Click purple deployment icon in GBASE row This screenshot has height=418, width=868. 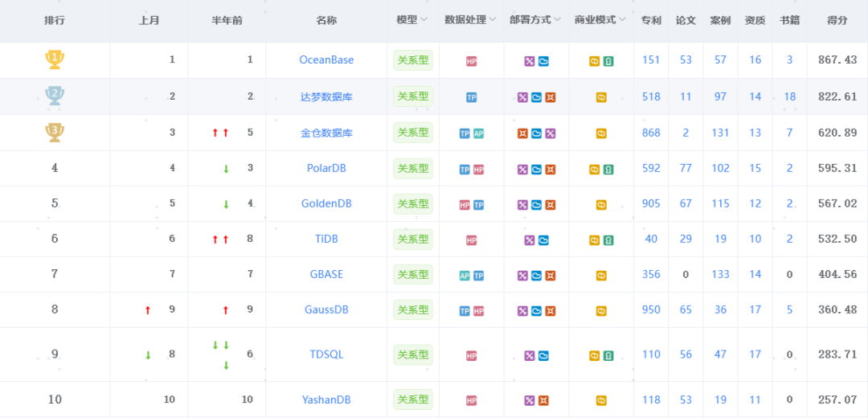522,276
